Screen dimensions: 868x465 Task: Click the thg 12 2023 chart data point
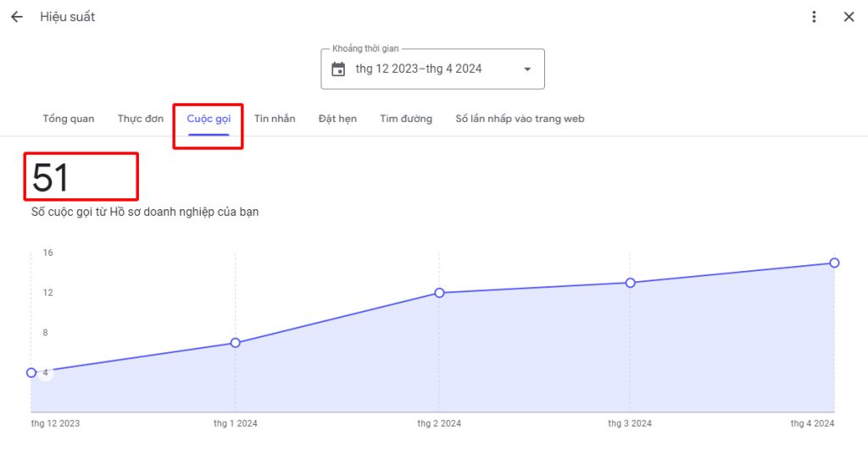(x=31, y=373)
